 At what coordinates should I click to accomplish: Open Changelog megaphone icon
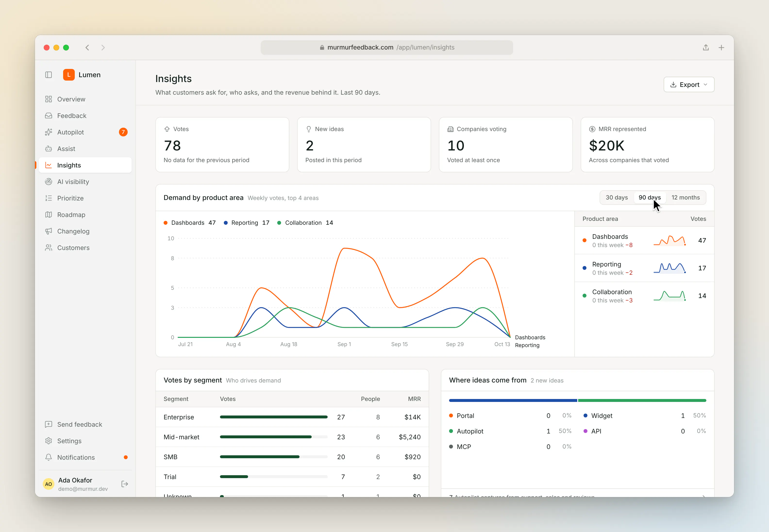pyautogui.click(x=49, y=231)
